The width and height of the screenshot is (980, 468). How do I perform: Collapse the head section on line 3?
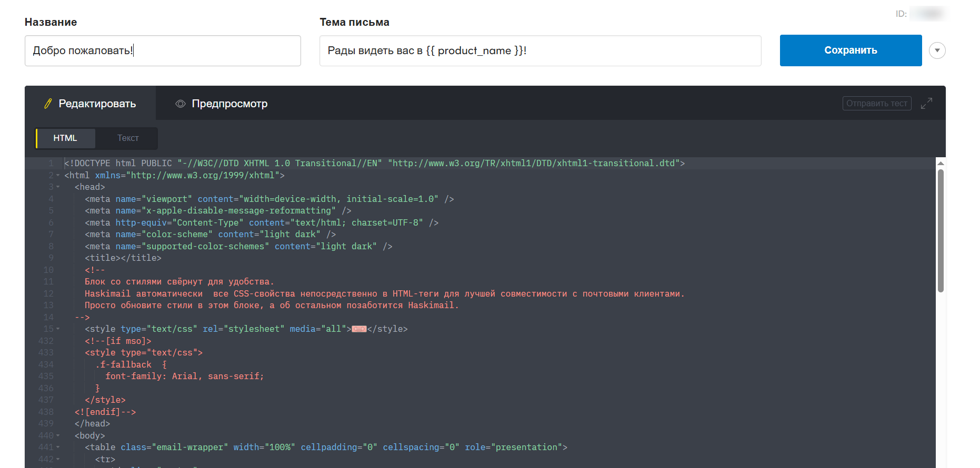pyautogui.click(x=58, y=187)
